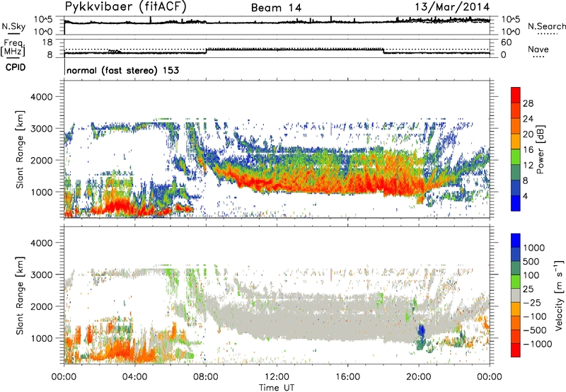Pick the yellow-orange 16–20 dB Power swatch
Screen dimensions: 566x392
(516, 142)
